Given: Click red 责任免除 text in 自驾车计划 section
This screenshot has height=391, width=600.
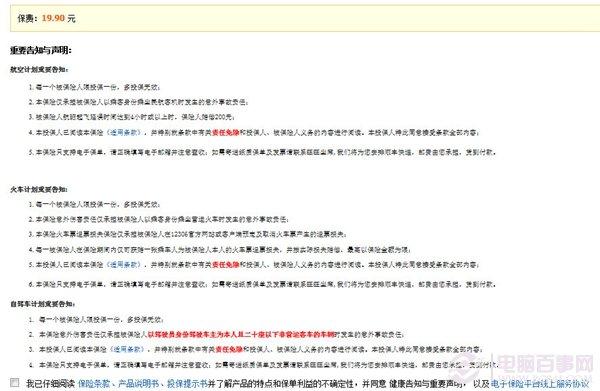Looking at the screenshot, I should click(229, 349).
